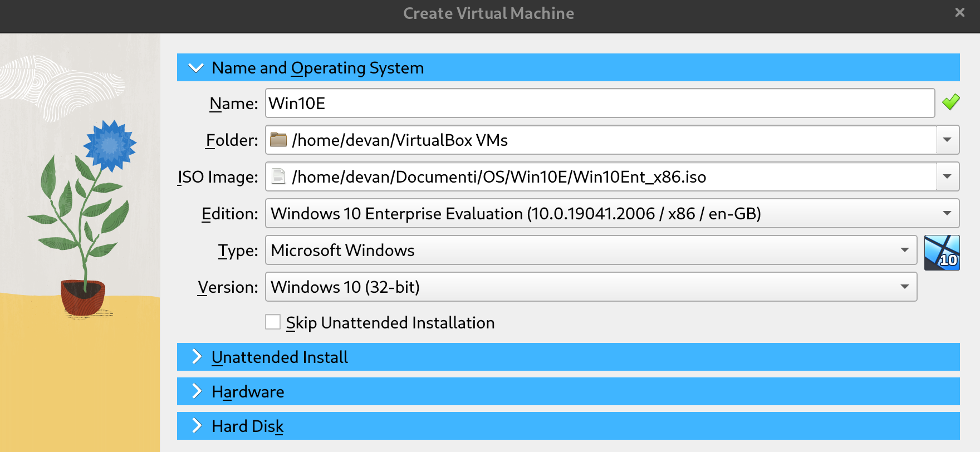Click the arrow icon next to Hard Disk
980x452 pixels.
click(197, 426)
